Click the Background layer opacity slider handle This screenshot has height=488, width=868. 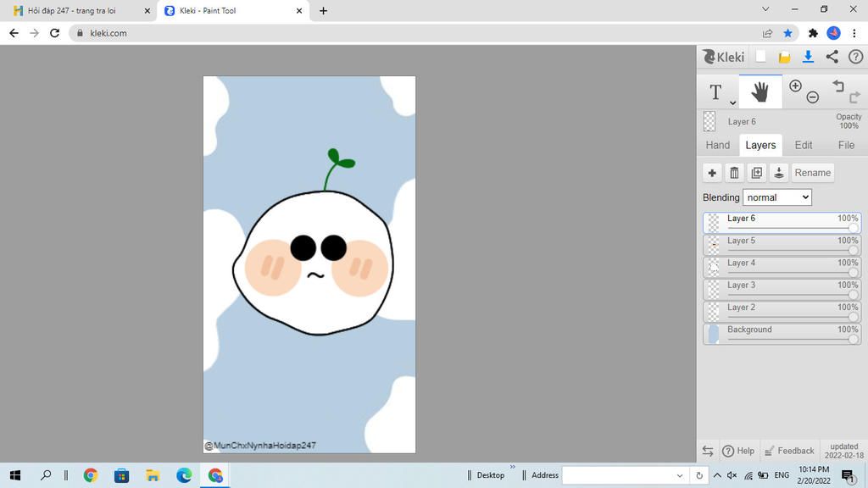tap(854, 339)
